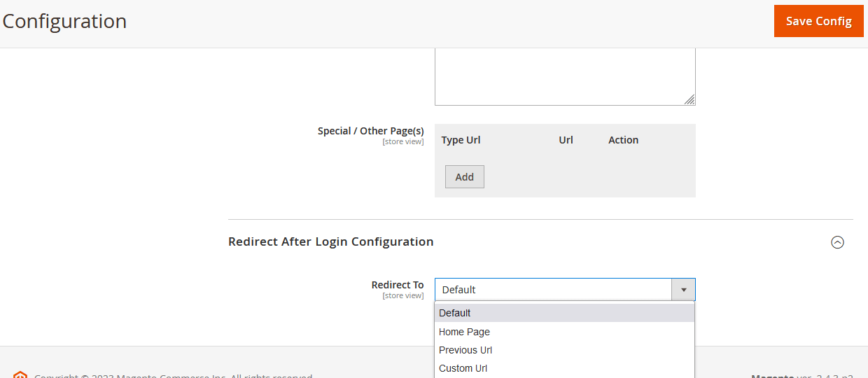Choose Previous Url redirect option

pos(564,350)
